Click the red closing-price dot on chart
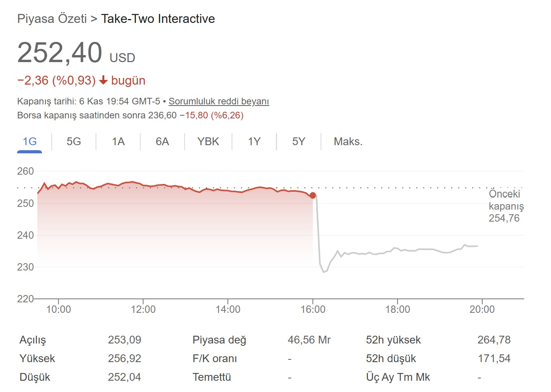551x392 pixels. pyautogui.click(x=313, y=195)
